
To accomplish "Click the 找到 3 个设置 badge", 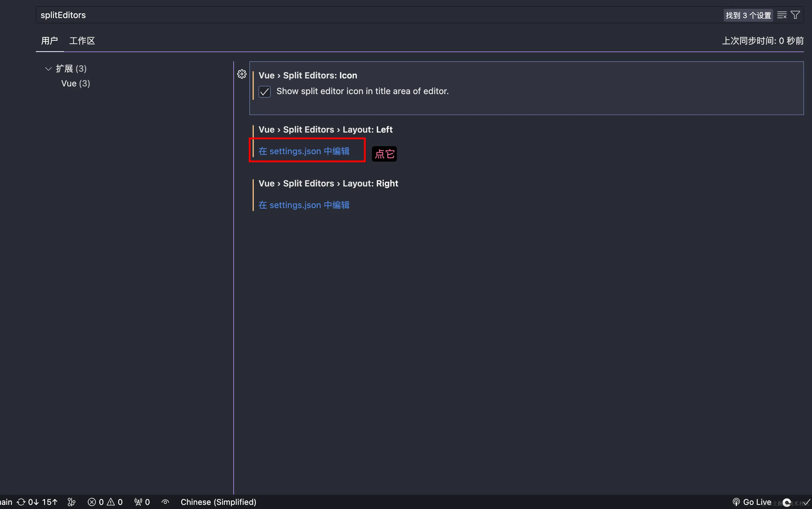I will tap(748, 15).
